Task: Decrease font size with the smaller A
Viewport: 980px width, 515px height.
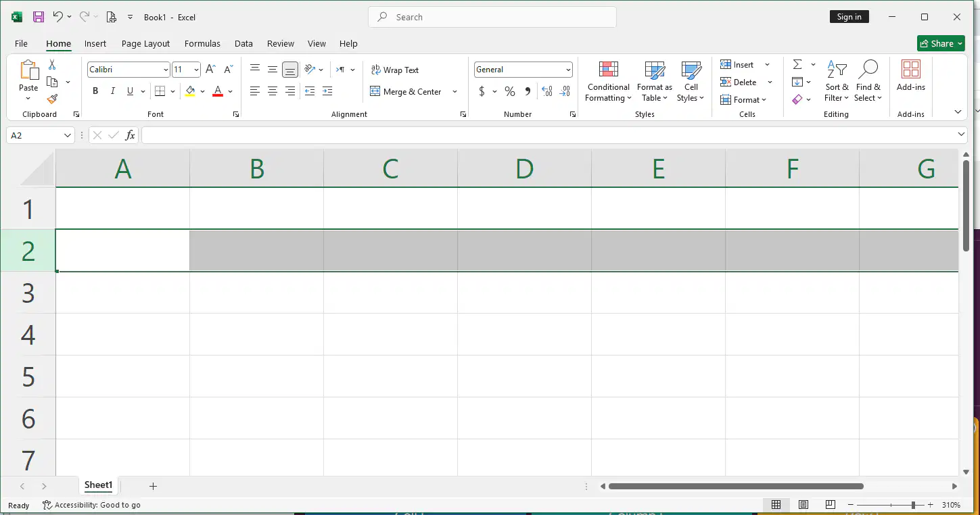Action: [228, 70]
